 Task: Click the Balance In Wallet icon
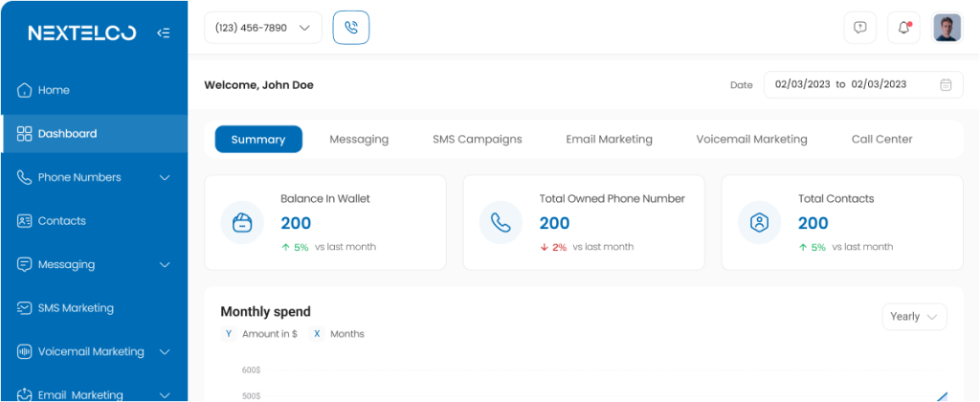(x=242, y=222)
